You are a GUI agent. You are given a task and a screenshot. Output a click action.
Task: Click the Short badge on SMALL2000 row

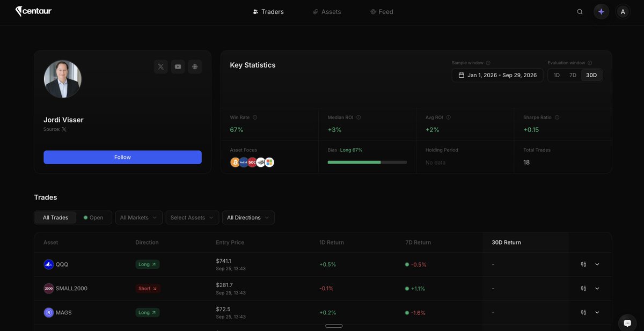(148, 289)
